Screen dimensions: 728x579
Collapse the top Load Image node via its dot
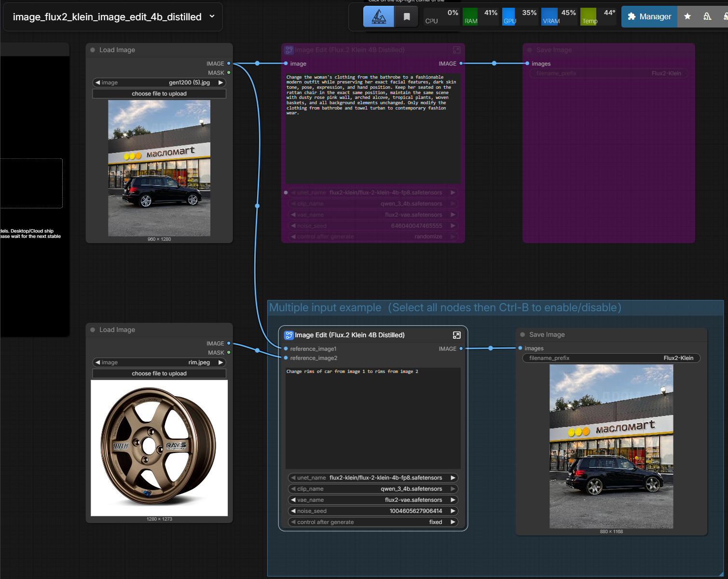click(93, 50)
